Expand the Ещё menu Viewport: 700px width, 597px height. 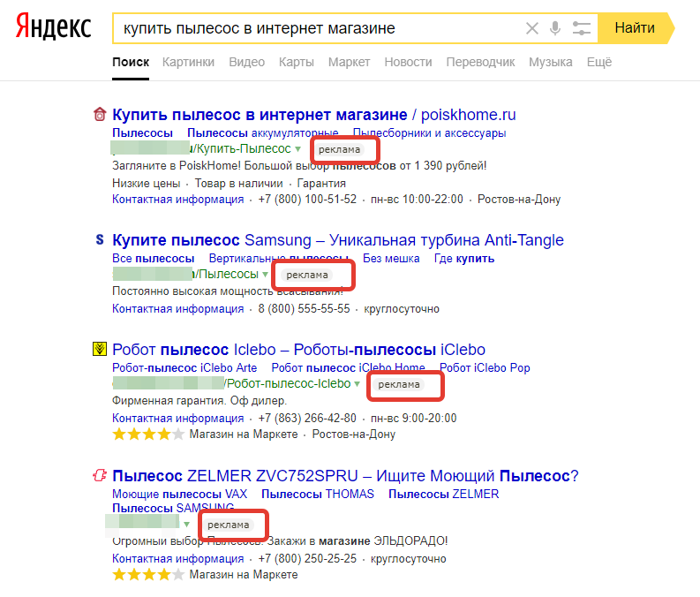[599, 62]
